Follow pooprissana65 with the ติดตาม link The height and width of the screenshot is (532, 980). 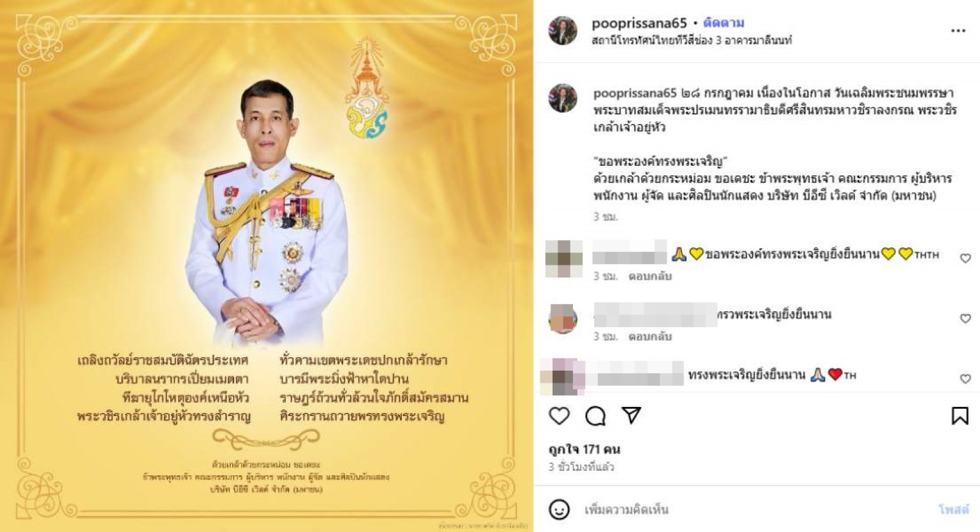[724, 23]
